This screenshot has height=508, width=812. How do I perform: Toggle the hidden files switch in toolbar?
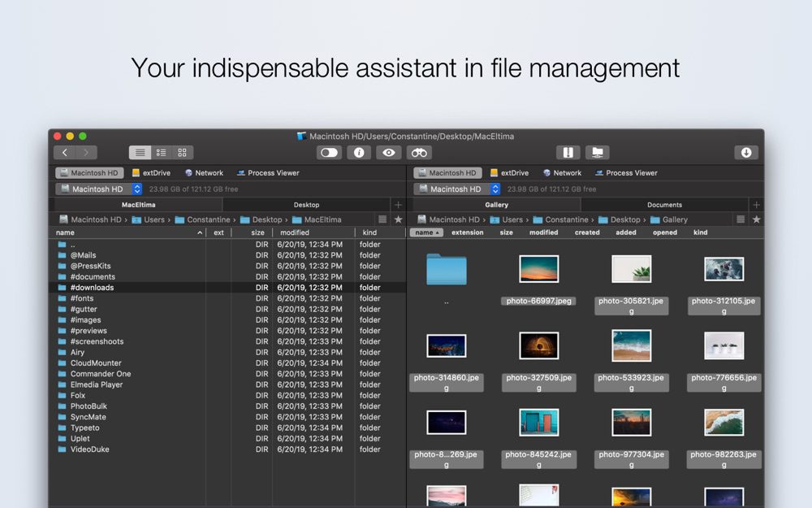(x=329, y=153)
